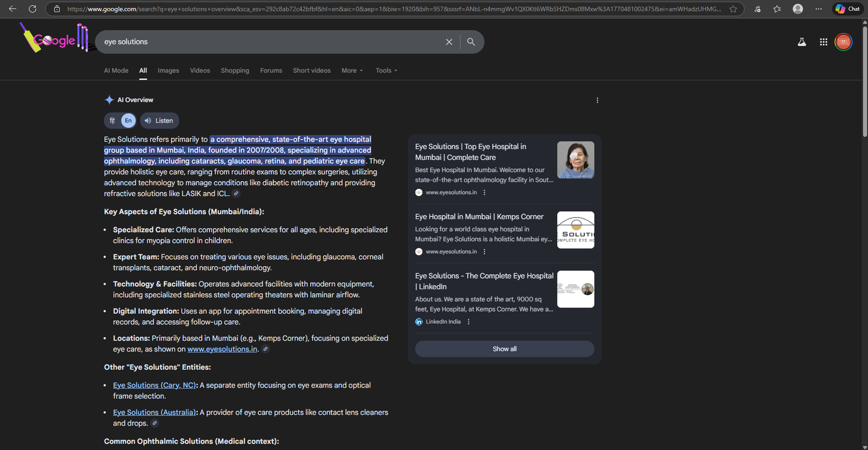Click the 'Key Aspects of Eye Solutions (Mumbai/India):' heading
Screen dimensions: 868x450
point(184,212)
